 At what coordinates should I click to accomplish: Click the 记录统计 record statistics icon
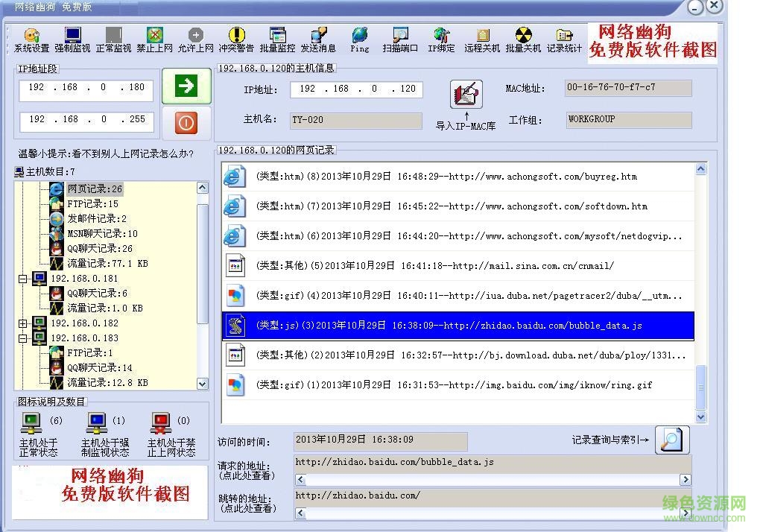(x=564, y=40)
